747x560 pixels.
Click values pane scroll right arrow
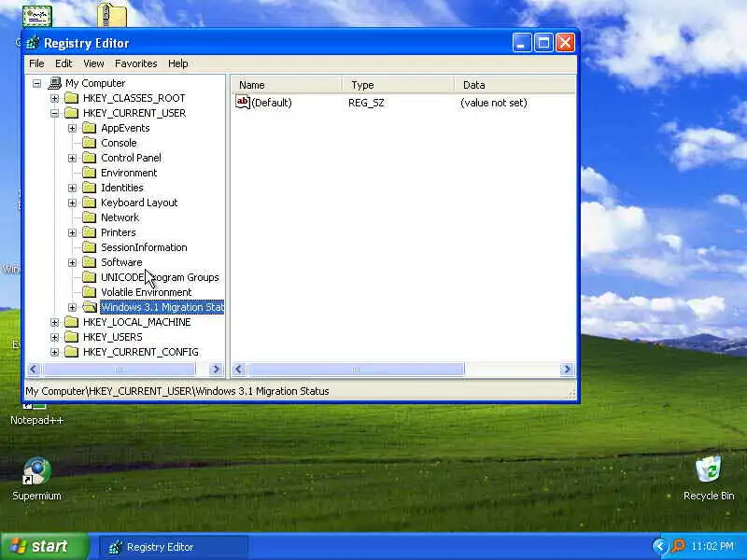[x=567, y=369]
